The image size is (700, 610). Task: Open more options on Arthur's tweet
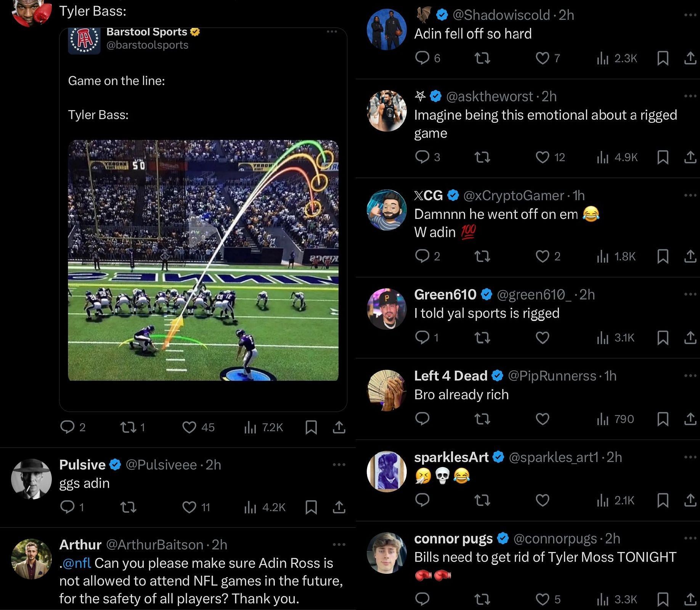coord(339,544)
